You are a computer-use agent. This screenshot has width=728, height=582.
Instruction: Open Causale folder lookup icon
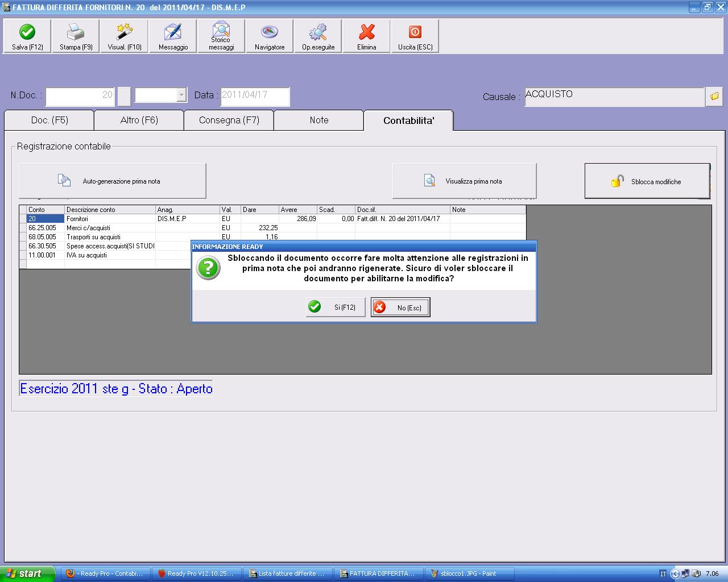pos(714,97)
